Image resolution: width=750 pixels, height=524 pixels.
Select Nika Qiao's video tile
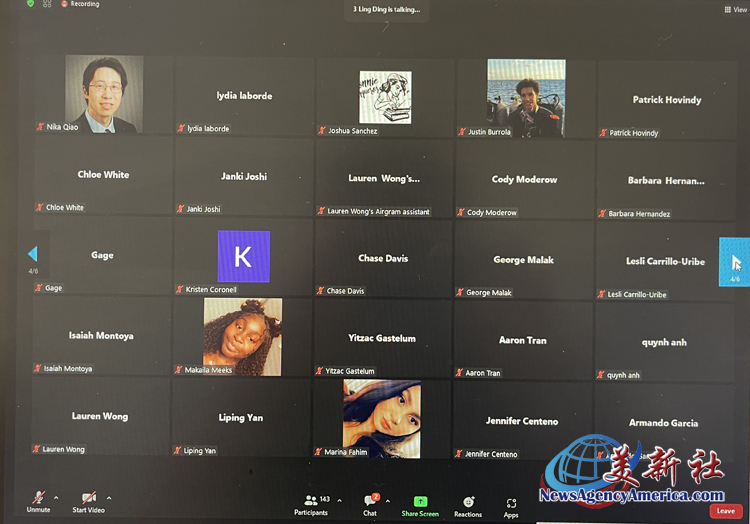[x=103, y=94]
